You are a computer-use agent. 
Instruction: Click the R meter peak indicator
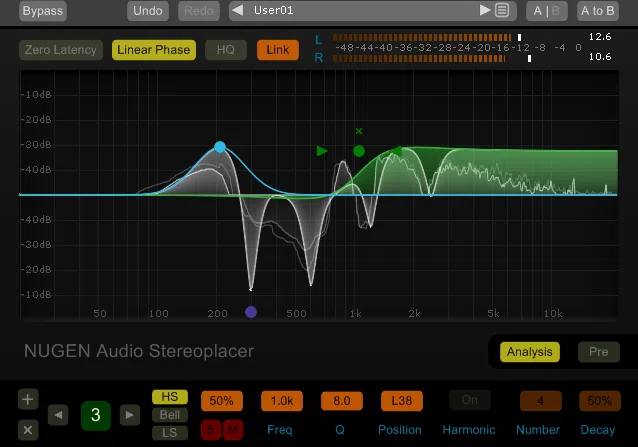pyautogui.click(x=529, y=59)
